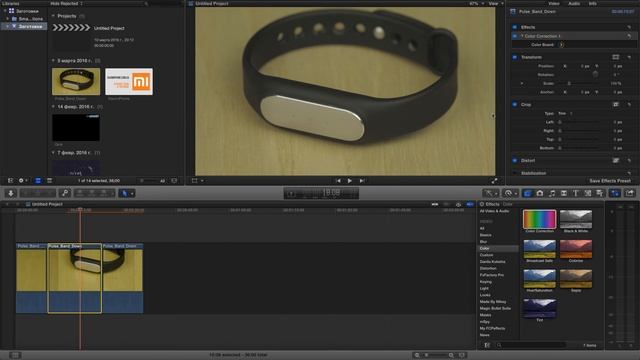Toggle the browser sidebar icon
The width and height of the screenshot is (640, 360).
pyautogui.click(x=11, y=180)
